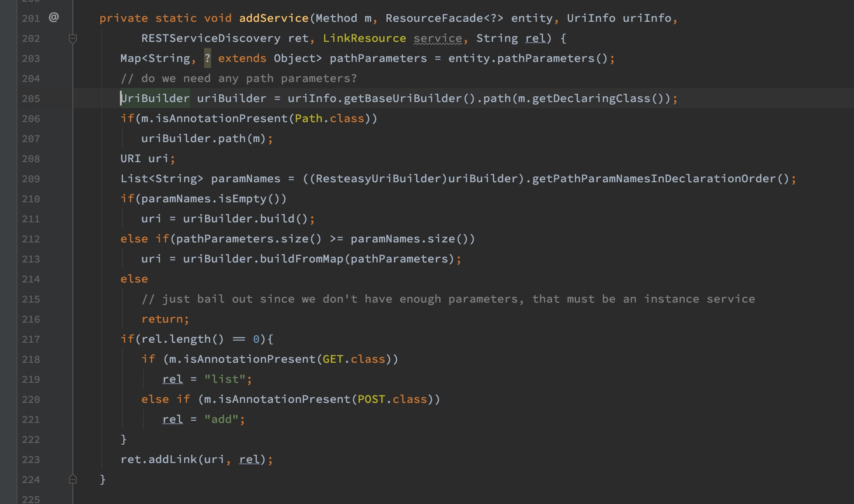The height and width of the screenshot is (504, 854).
Task: Click the getPathParamNamesInDeclarationOrder method call
Action: 654,179
